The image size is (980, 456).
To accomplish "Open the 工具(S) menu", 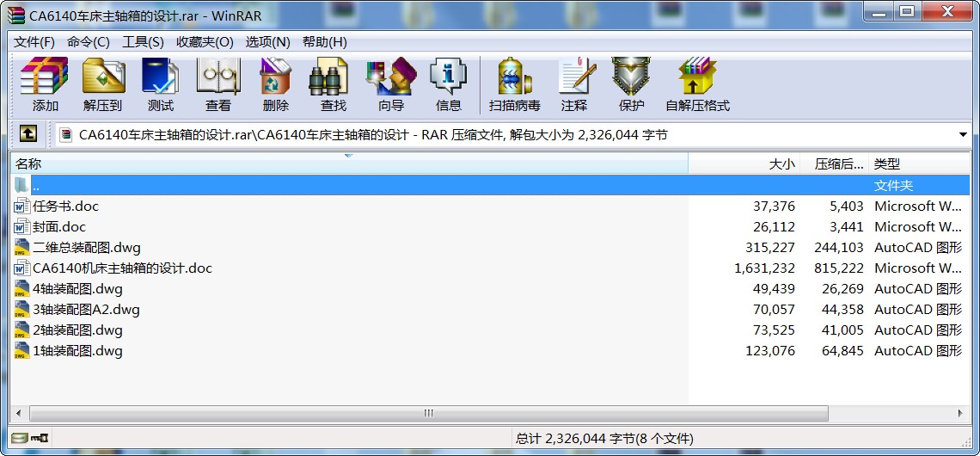I will click(x=143, y=42).
